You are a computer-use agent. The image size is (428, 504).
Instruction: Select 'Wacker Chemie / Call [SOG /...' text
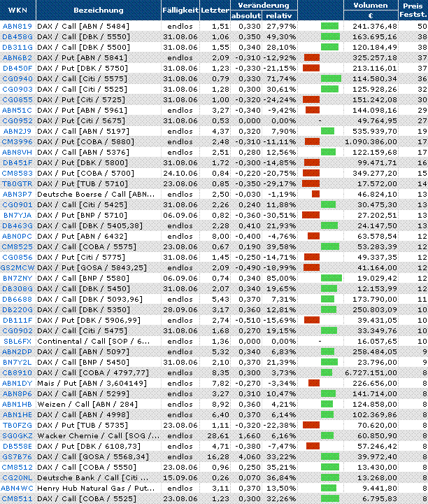tap(98, 436)
